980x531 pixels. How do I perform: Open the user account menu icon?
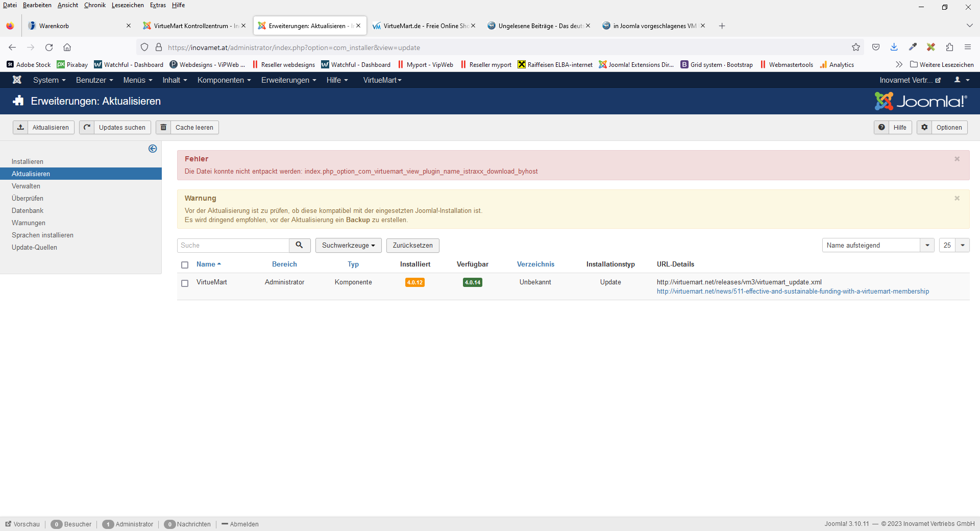point(962,80)
